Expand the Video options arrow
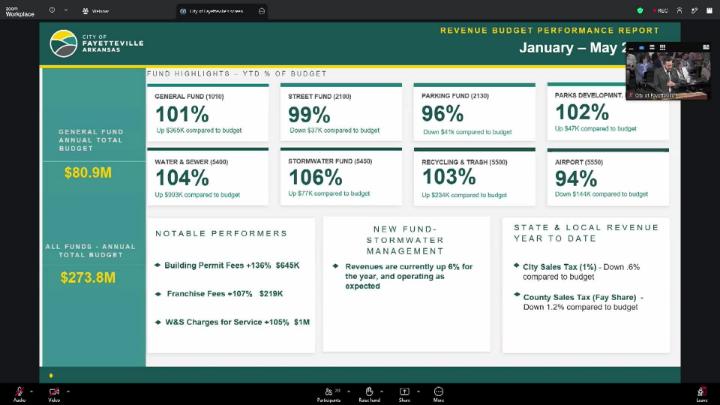The width and height of the screenshot is (720, 405). [x=68, y=392]
